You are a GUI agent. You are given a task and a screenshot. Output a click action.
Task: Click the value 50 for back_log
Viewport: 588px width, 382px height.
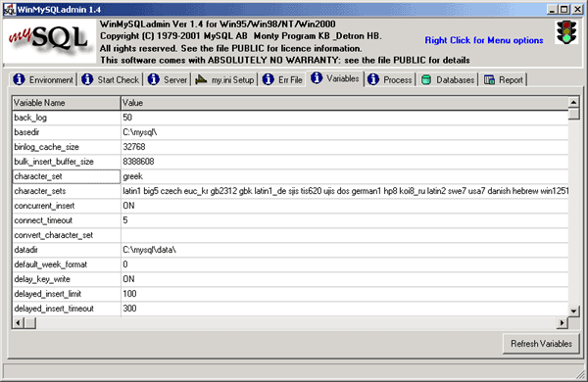click(127, 118)
